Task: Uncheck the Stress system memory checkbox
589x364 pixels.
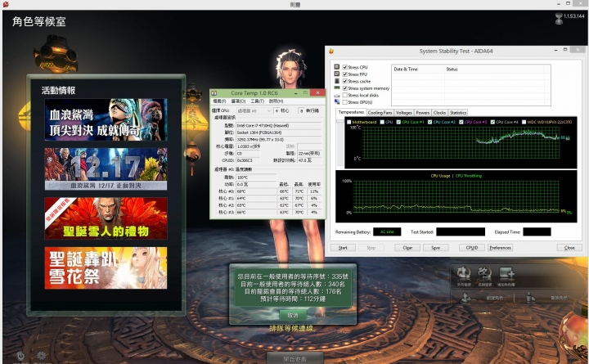Action: tap(345, 88)
